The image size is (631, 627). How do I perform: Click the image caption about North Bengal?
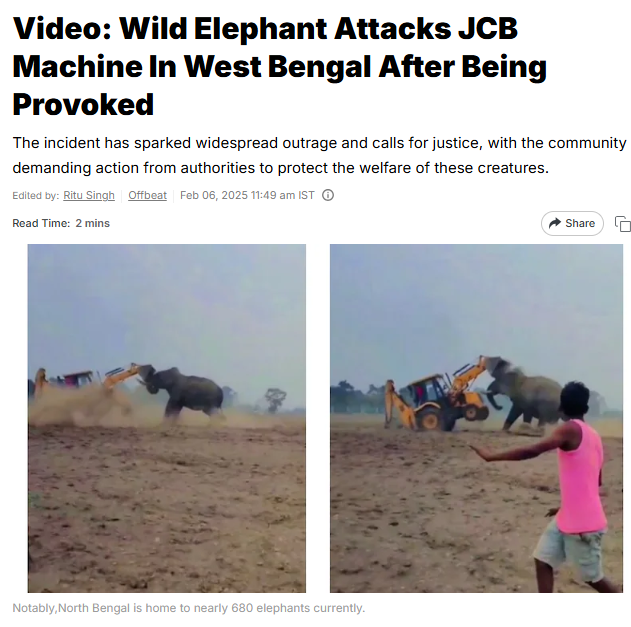point(189,608)
